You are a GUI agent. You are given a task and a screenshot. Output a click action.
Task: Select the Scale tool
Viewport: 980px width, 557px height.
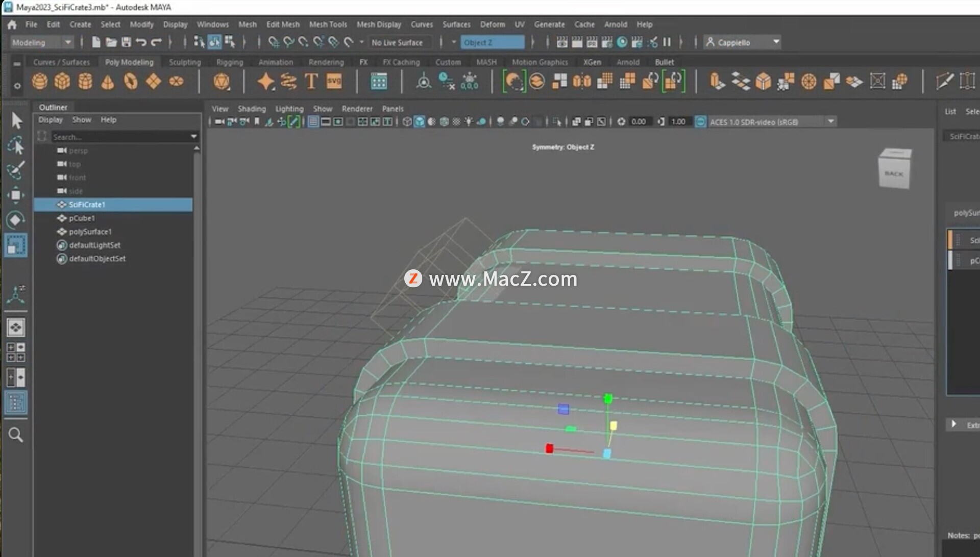pyautogui.click(x=16, y=245)
